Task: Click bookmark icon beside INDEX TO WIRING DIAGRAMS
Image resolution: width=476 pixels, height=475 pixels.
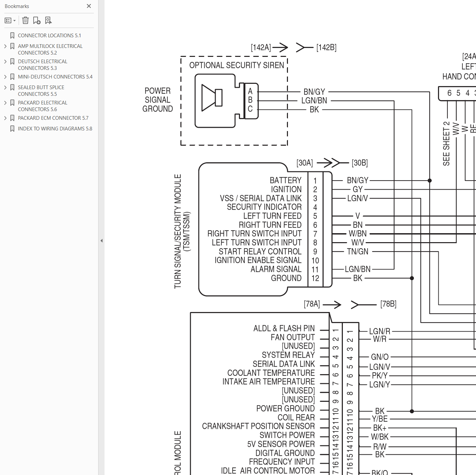Action: click(12, 128)
